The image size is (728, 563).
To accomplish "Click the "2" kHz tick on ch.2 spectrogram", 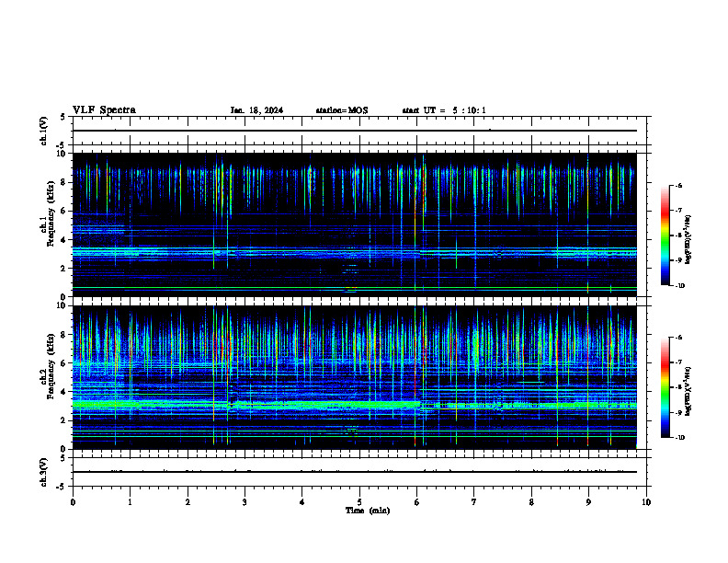I will point(63,420).
